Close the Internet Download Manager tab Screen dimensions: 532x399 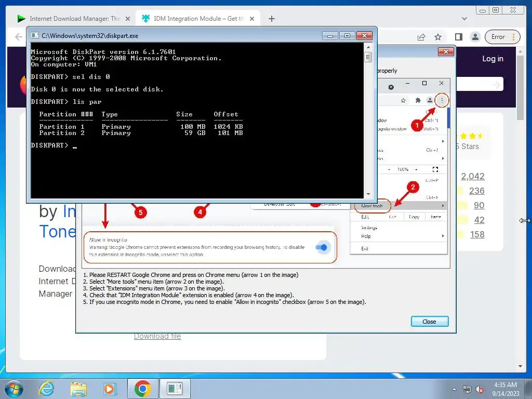tap(128, 19)
